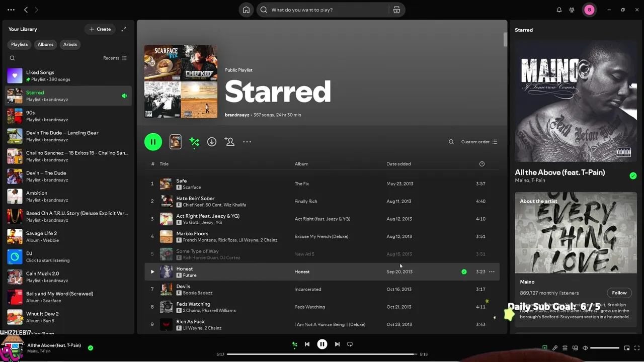The height and width of the screenshot is (362, 644).
Task: Open The Fix album link
Action: 302,184
